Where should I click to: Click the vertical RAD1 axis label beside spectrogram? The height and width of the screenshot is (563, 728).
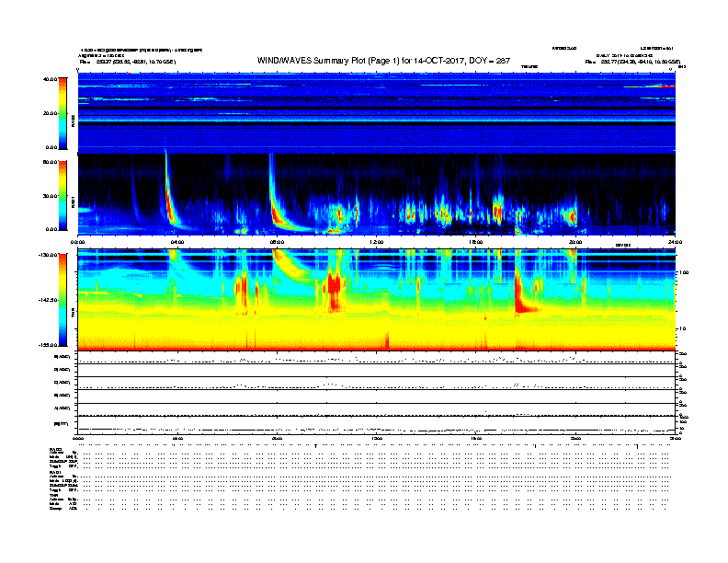(74, 202)
